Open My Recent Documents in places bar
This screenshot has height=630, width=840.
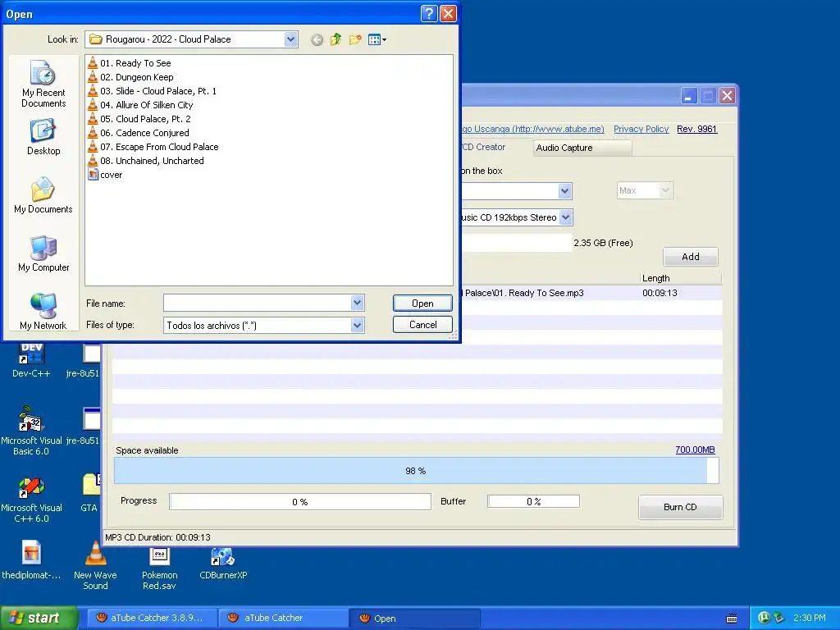pos(43,84)
